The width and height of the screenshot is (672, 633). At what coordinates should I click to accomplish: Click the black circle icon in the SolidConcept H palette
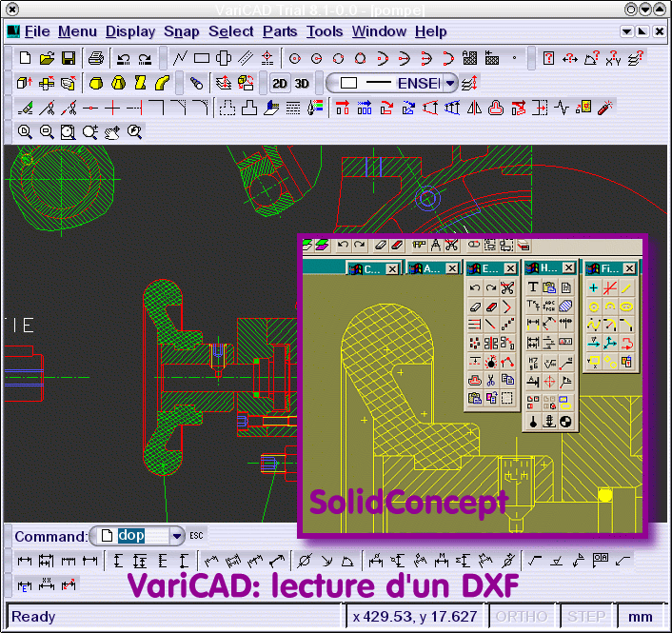tap(565, 422)
